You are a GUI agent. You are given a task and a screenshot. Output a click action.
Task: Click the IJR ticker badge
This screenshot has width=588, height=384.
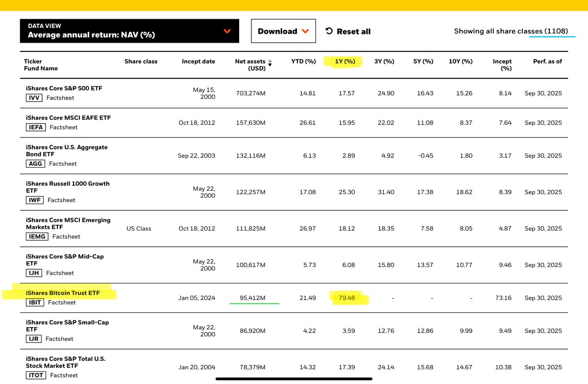tap(34, 338)
